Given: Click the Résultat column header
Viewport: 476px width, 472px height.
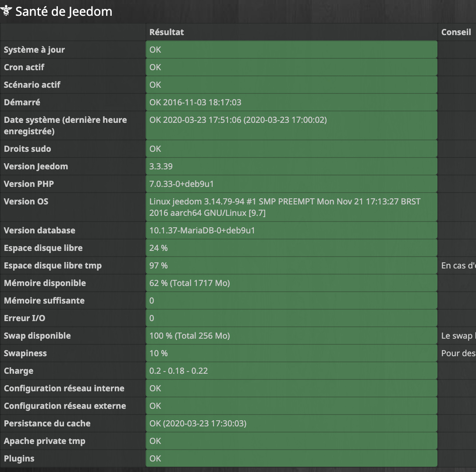Looking at the screenshot, I should click(x=167, y=32).
